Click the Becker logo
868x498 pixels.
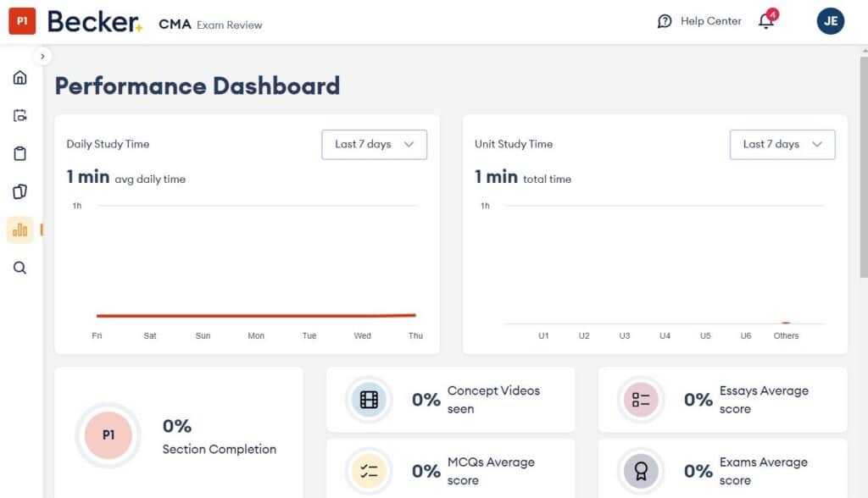95,20
